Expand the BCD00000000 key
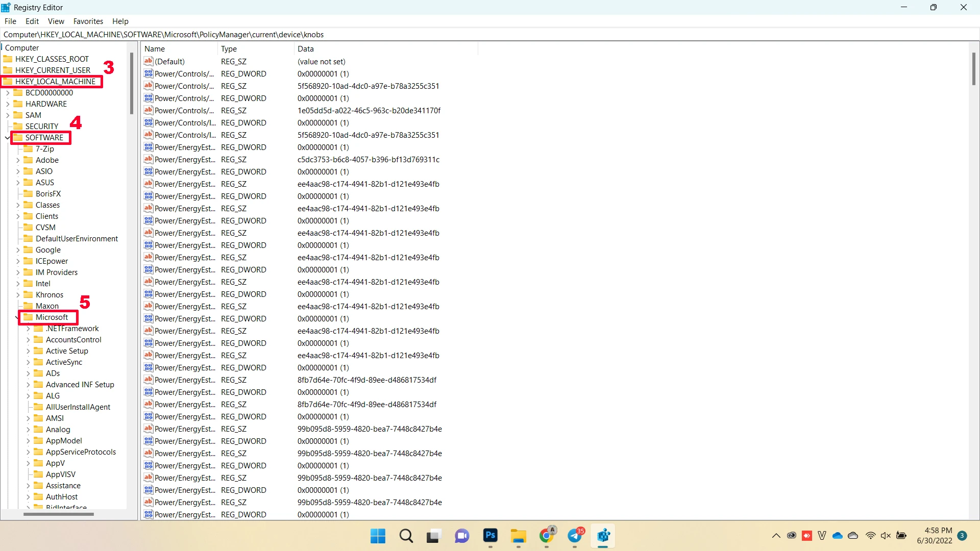The image size is (980, 551). [8, 93]
